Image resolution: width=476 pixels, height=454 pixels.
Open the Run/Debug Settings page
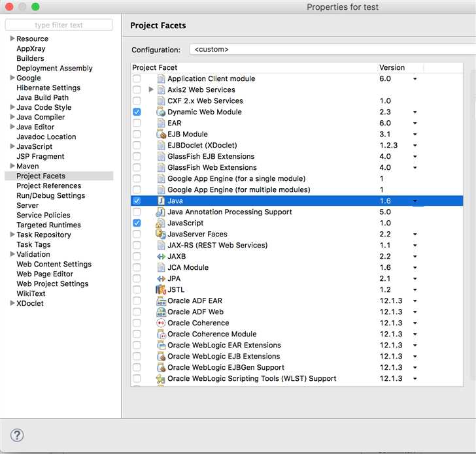51,195
